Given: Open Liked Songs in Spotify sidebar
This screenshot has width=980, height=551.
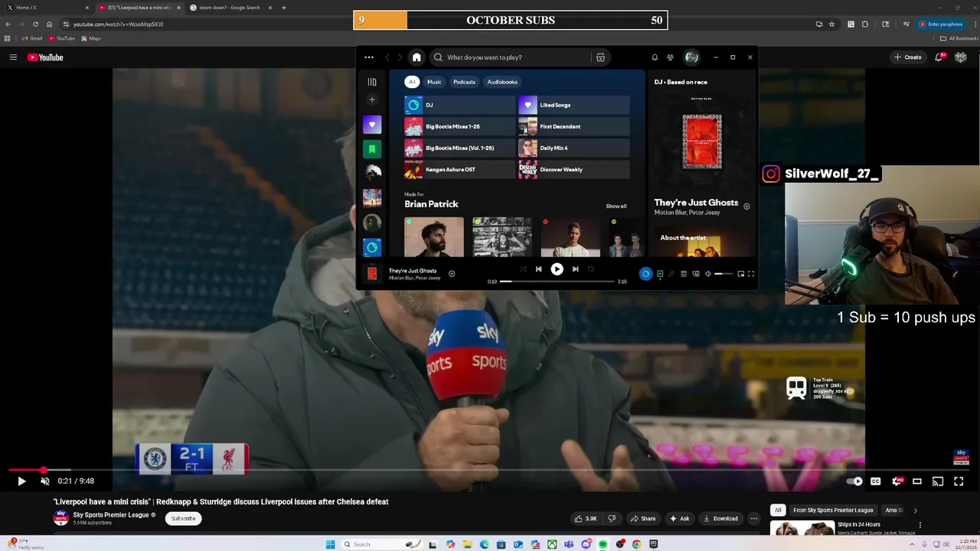Looking at the screenshot, I should pyautogui.click(x=372, y=125).
